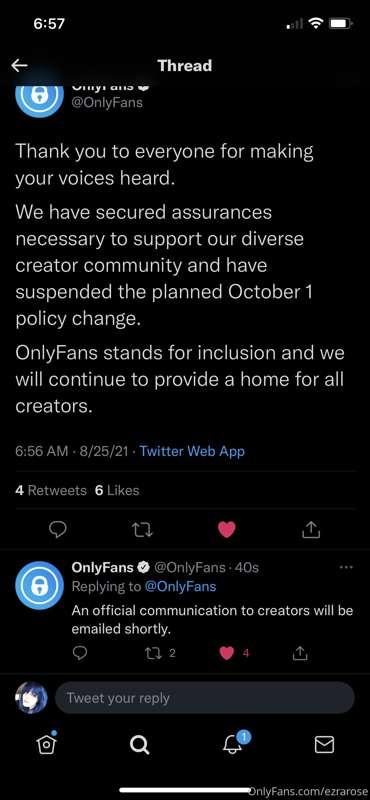Go to the Home tab
Viewport: 370px width, 800px height.
pos(46,745)
